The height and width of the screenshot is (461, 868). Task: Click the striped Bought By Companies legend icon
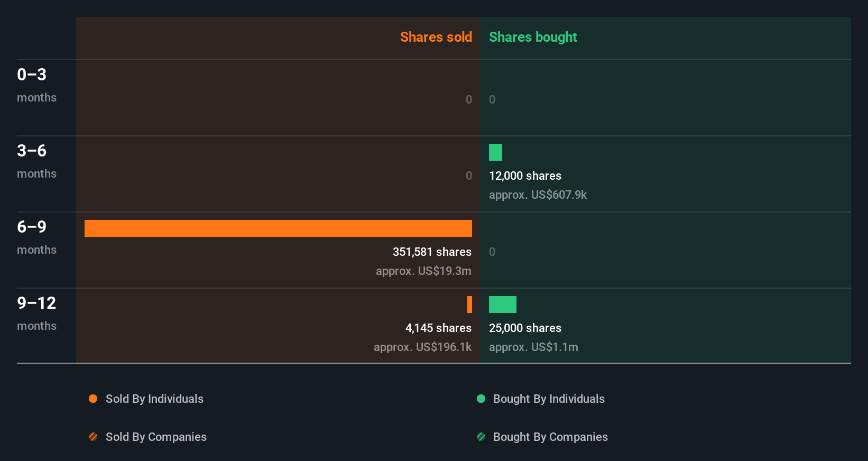coord(481,437)
